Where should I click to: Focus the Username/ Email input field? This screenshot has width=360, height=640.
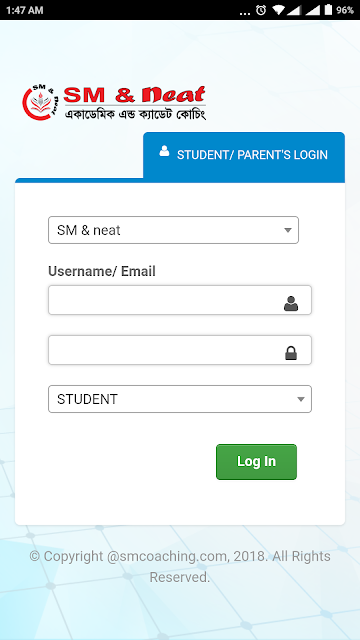click(180, 300)
